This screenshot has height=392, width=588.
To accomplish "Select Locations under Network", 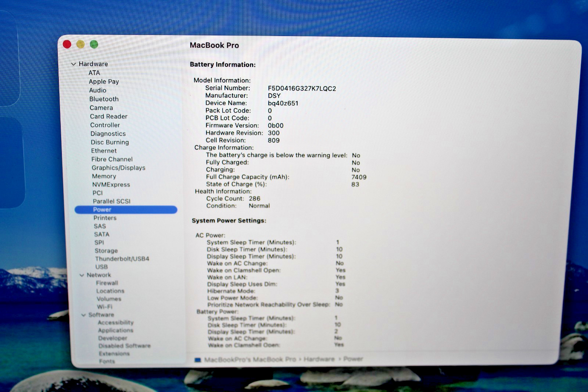I will click(x=110, y=291).
